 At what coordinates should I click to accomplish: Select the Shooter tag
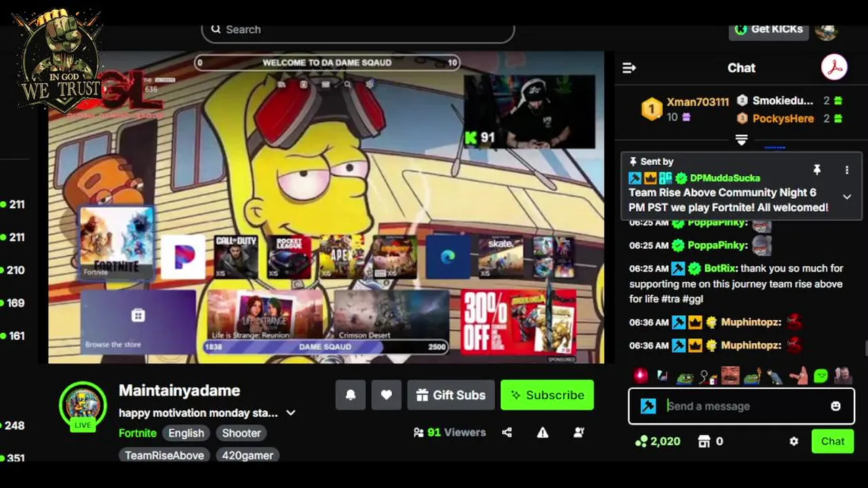[x=241, y=433]
